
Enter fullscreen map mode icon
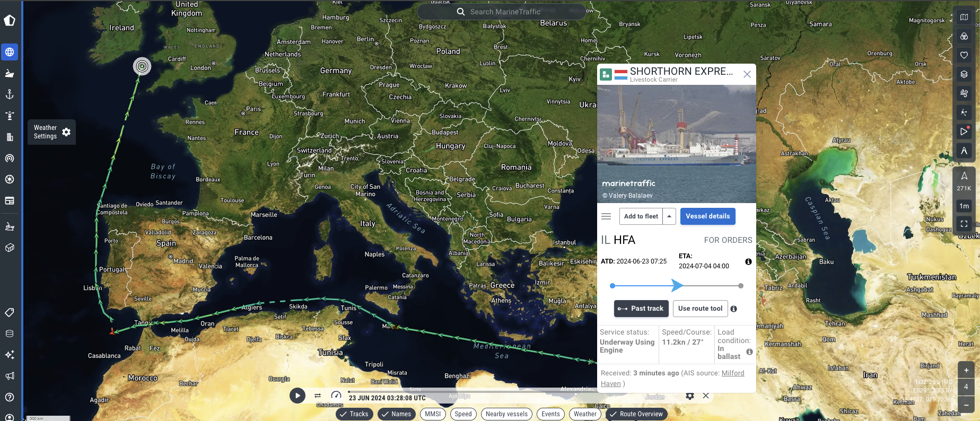[964, 224]
